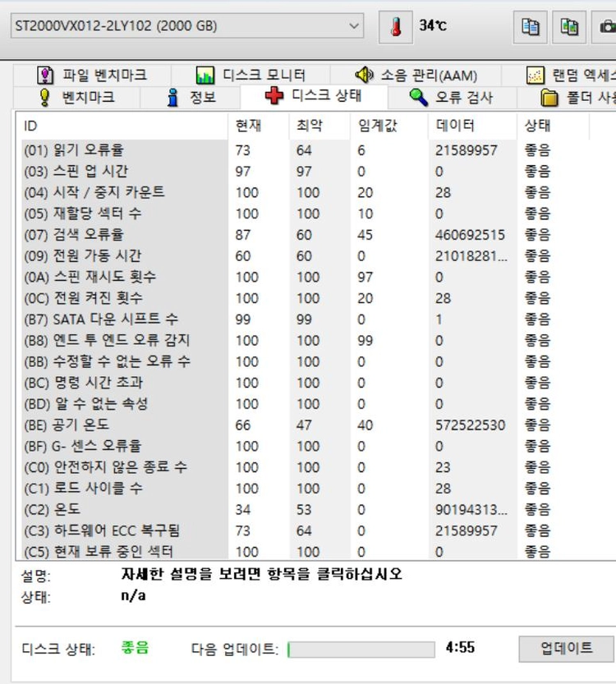Click the 현재 column header
The height and width of the screenshot is (684, 616).
point(258,126)
